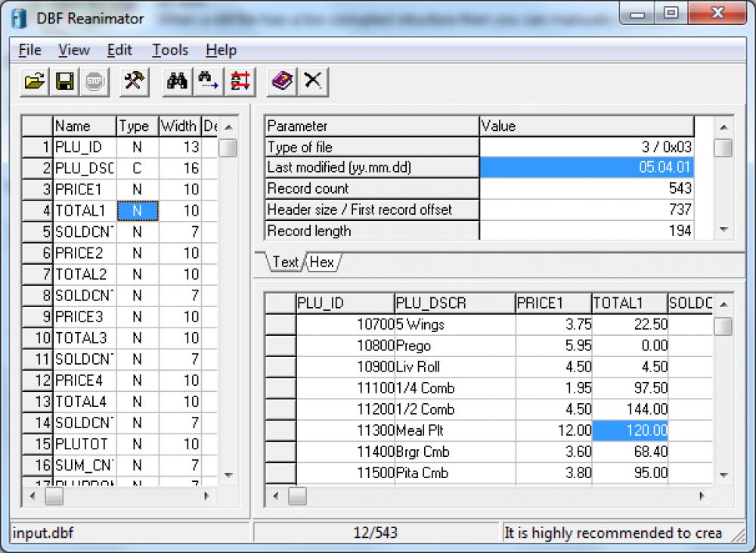The height and width of the screenshot is (553, 756).
Task: Click the sort structure toolbar icon
Action: coord(240,81)
